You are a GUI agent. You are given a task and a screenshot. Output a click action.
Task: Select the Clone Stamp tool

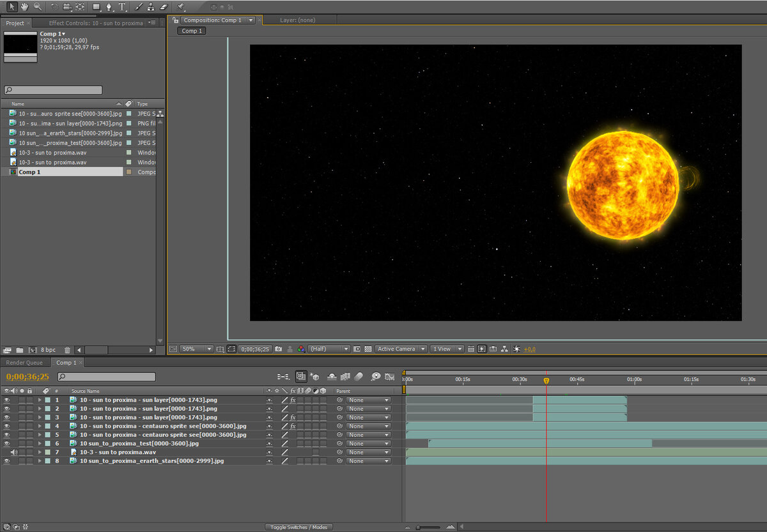tap(150, 6)
